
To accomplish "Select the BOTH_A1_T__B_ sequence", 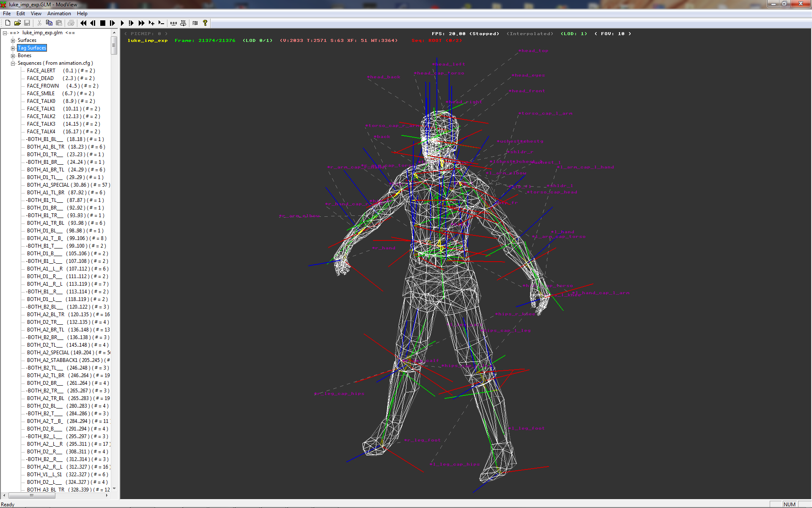I will point(67,238).
